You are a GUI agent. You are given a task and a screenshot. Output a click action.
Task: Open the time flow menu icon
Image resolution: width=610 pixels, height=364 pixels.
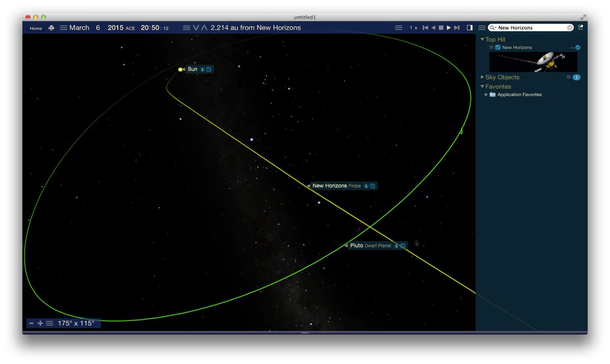pyautogui.click(x=399, y=28)
